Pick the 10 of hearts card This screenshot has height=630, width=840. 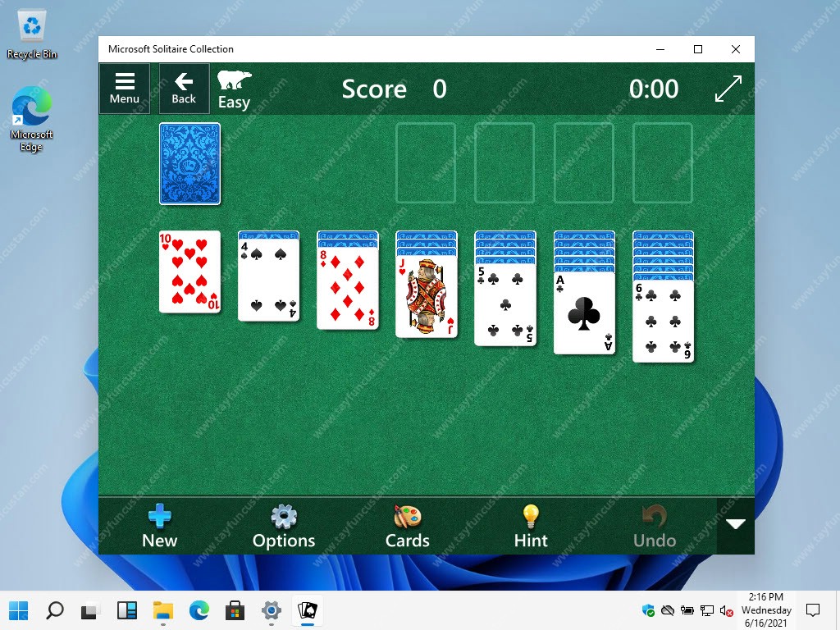pos(189,272)
